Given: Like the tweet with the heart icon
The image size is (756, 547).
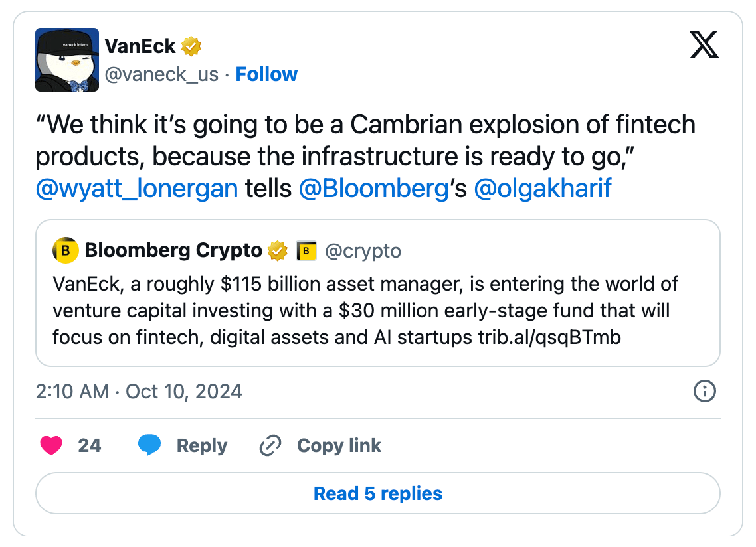Looking at the screenshot, I should pos(51,445).
